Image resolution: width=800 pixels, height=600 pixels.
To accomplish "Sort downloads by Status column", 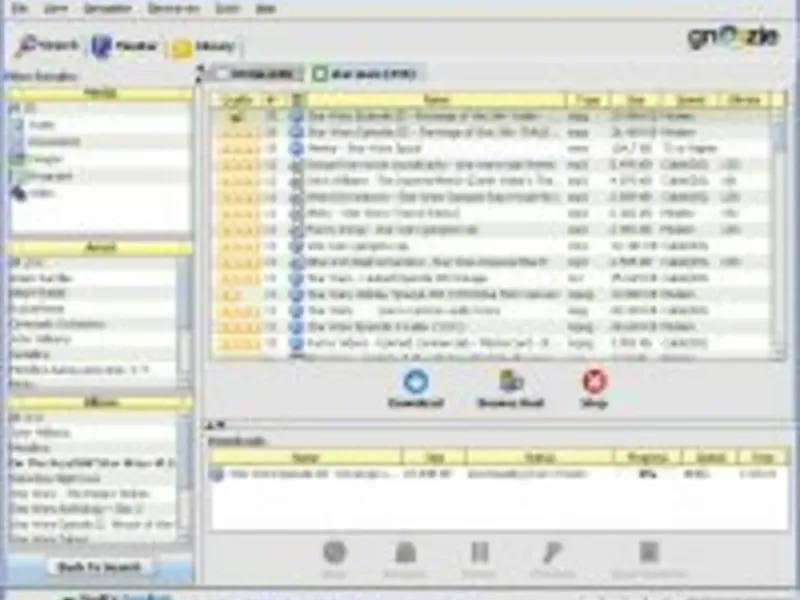I will click(540, 457).
